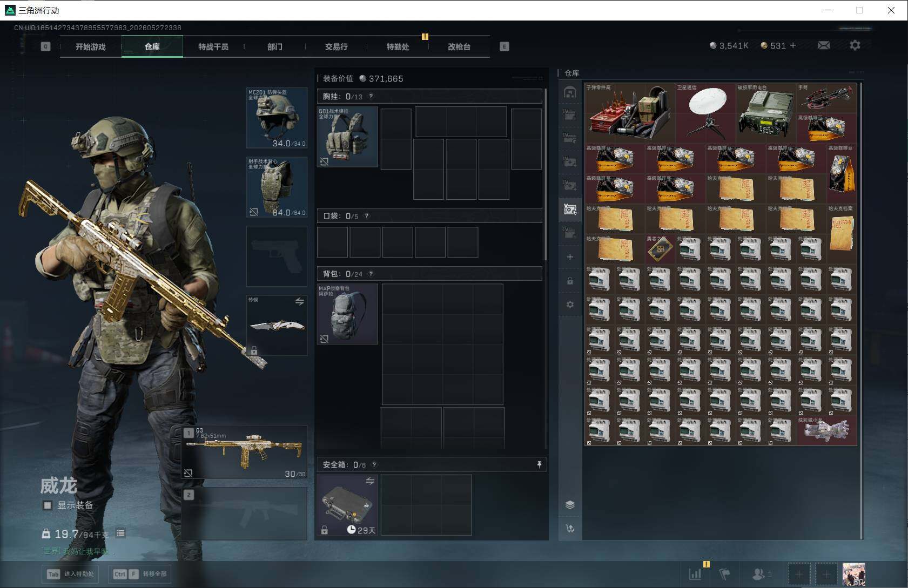Select the gold G3 rifle weapon slot
Image resolution: width=908 pixels, height=588 pixels.
pyautogui.click(x=245, y=452)
